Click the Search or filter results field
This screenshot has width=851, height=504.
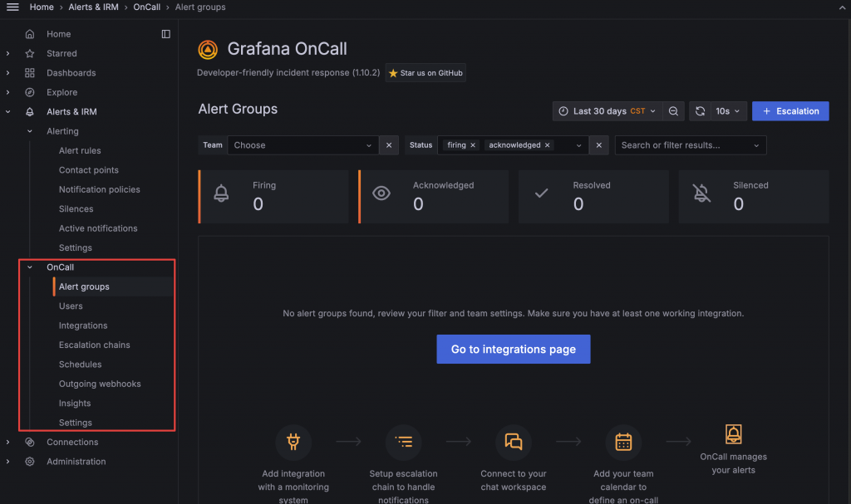click(x=691, y=145)
